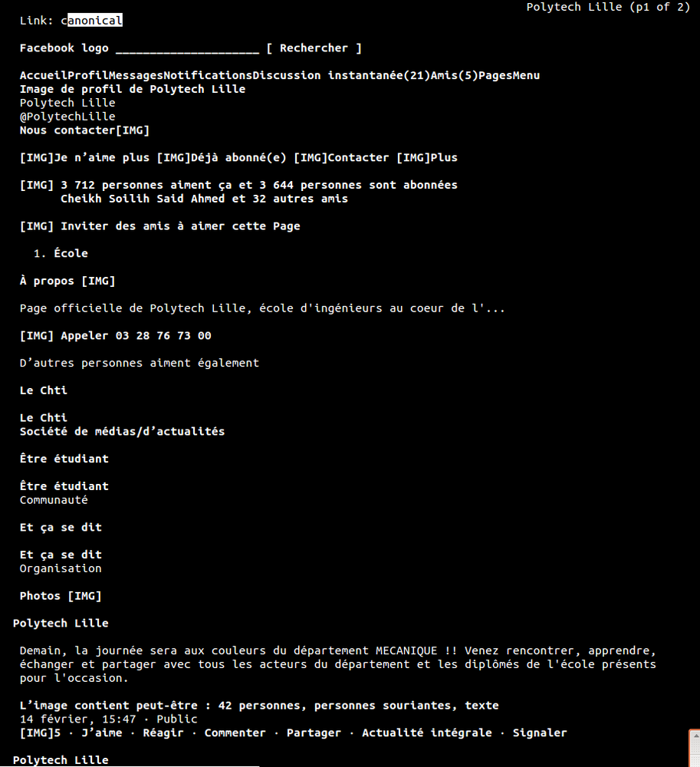The width and height of the screenshot is (700, 767).
Task: Click the Signaler link on the post
Action: pyautogui.click(x=540, y=733)
